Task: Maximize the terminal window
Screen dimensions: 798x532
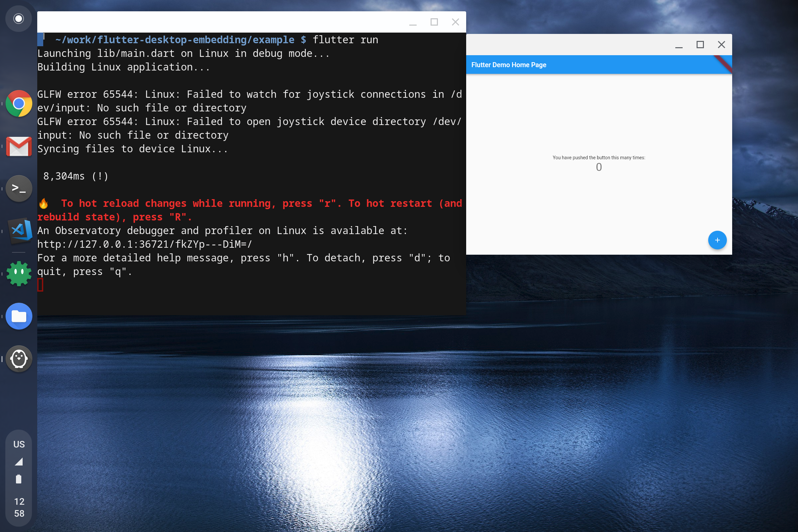Action: pyautogui.click(x=434, y=22)
